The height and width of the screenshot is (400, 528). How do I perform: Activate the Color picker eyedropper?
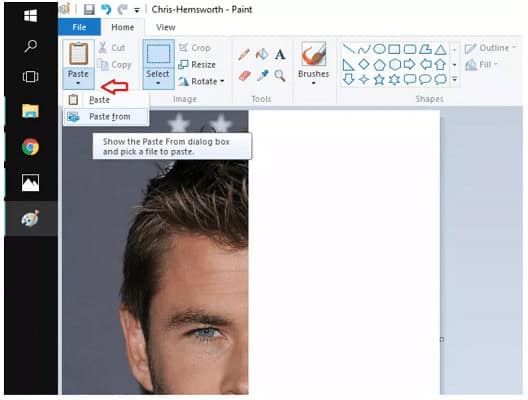(262, 75)
